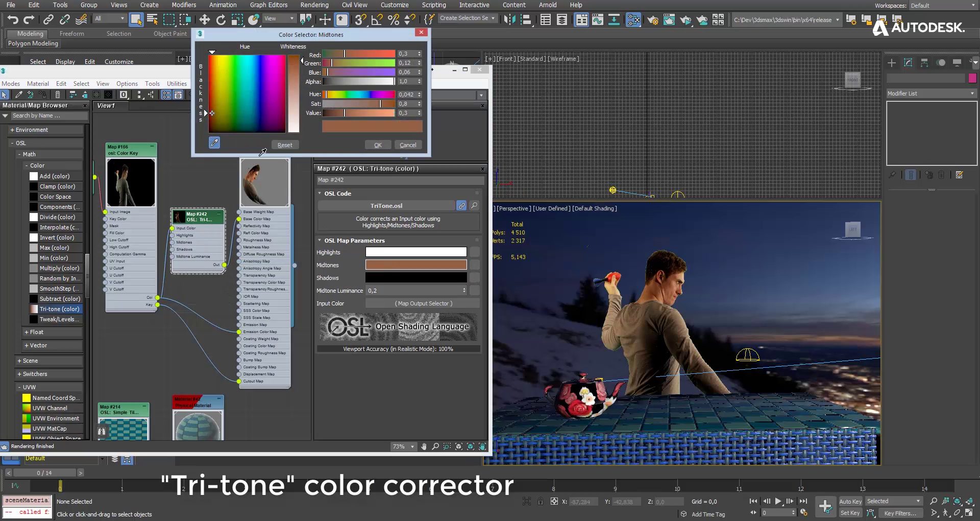Click the Search by Name field
Viewport: 980px width, 521px height.
(x=49, y=116)
